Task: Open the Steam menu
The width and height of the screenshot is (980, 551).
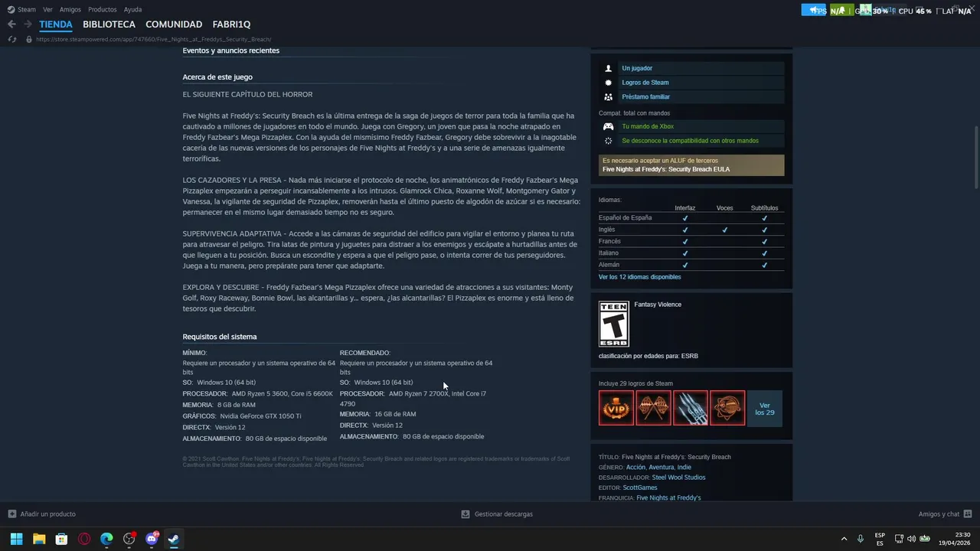Action: (27, 10)
